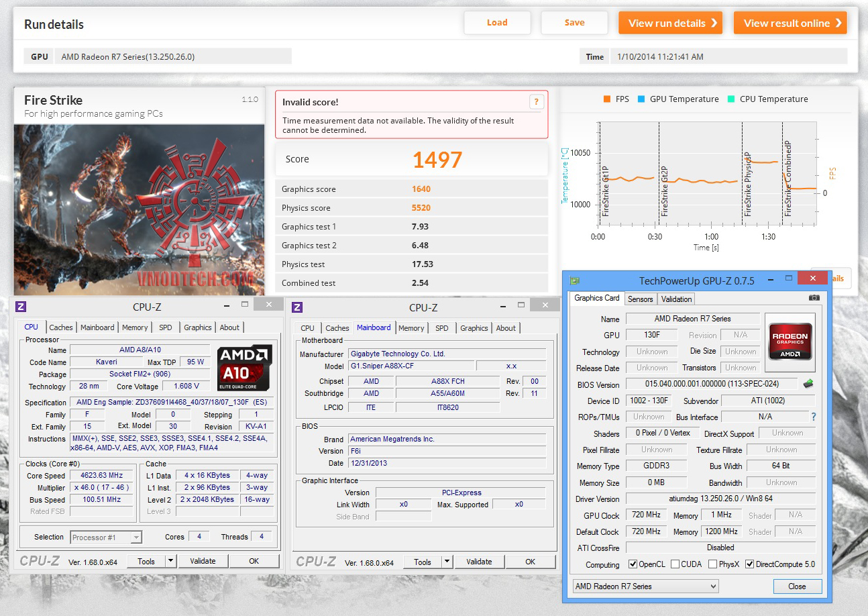Click the Save button in Run details
This screenshot has height=616, width=868.
coord(574,23)
